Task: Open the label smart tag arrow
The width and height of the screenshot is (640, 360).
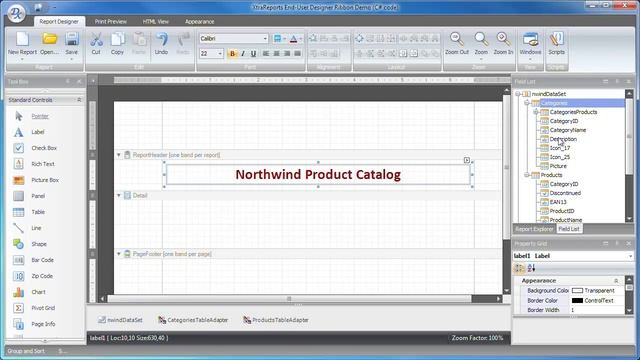Action: [467, 160]
